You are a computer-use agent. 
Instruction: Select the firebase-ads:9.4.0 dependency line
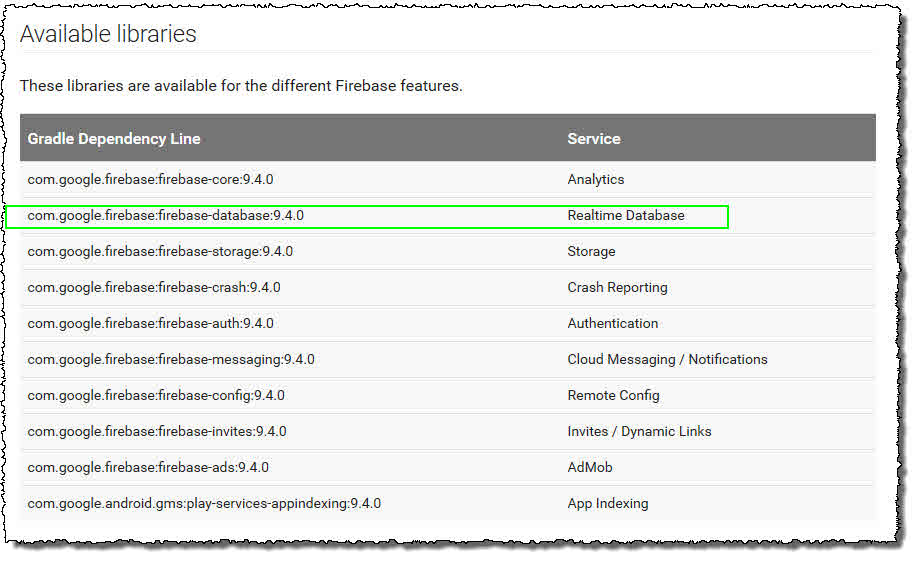point(148,468)
